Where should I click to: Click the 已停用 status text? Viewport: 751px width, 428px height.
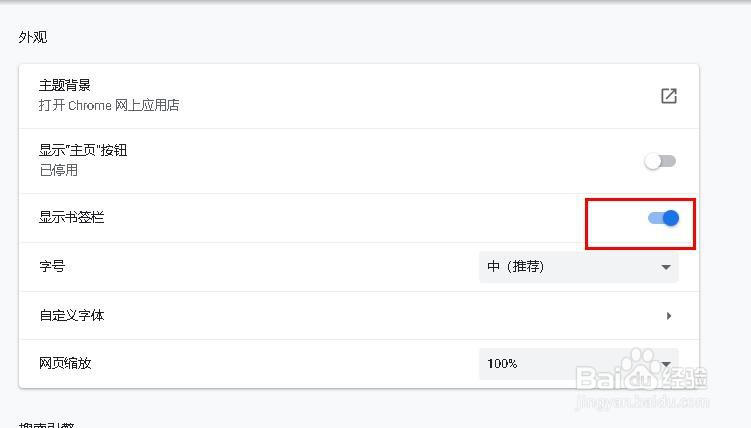58,170
